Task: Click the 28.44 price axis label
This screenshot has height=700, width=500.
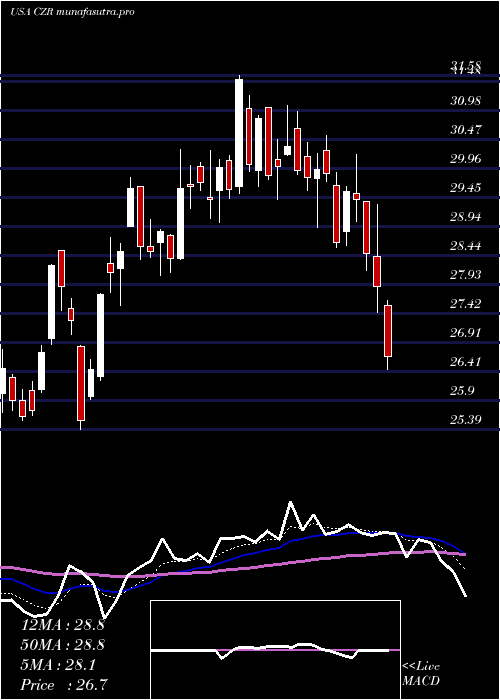Action: [x=465, y=246]
